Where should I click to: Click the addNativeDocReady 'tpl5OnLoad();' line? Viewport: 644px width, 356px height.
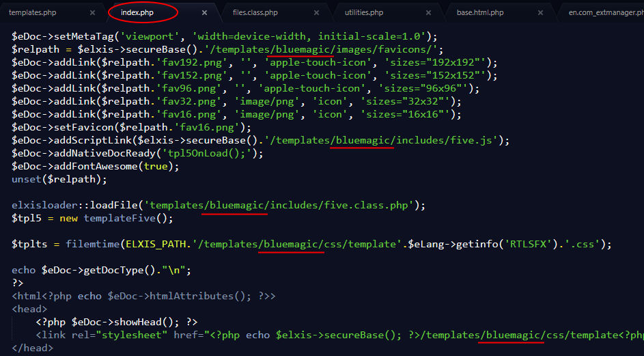[137, 153]
